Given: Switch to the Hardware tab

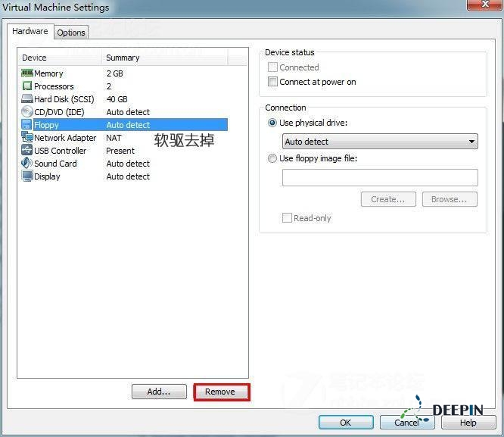Looking at the screenshot, I should click(30, 32).
